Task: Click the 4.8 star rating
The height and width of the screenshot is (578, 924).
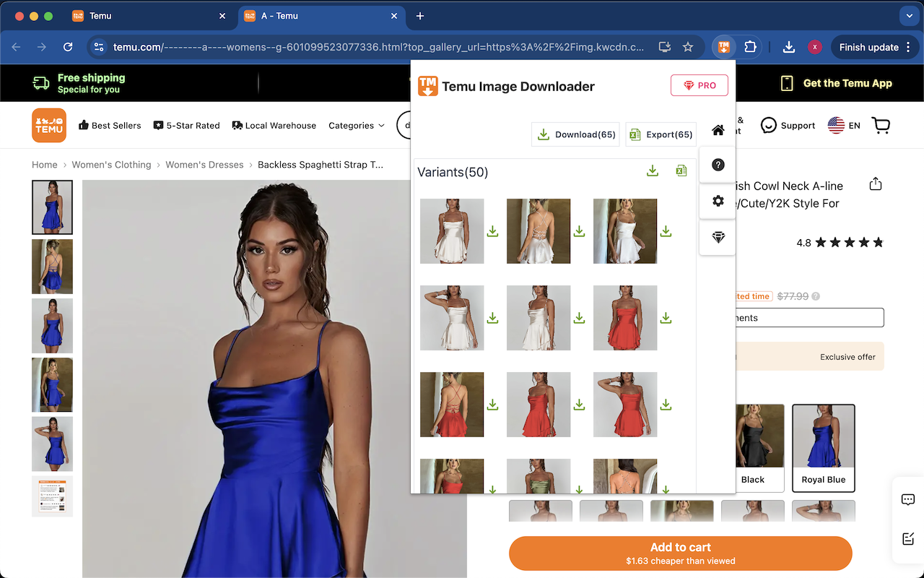Action: pos(840,243)
